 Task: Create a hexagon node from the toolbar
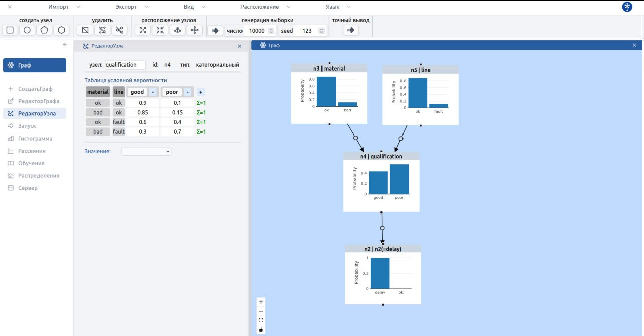(x=61, y=30)
